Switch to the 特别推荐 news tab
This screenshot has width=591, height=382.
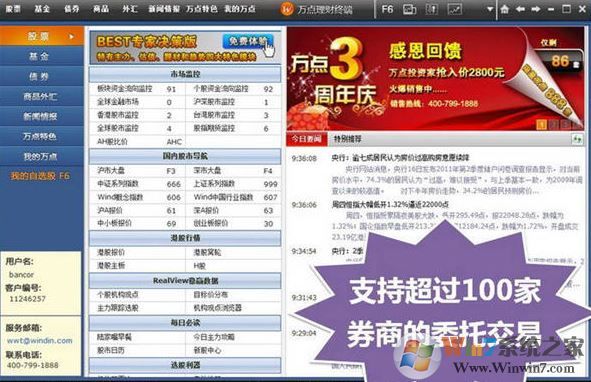coord(348,139)
